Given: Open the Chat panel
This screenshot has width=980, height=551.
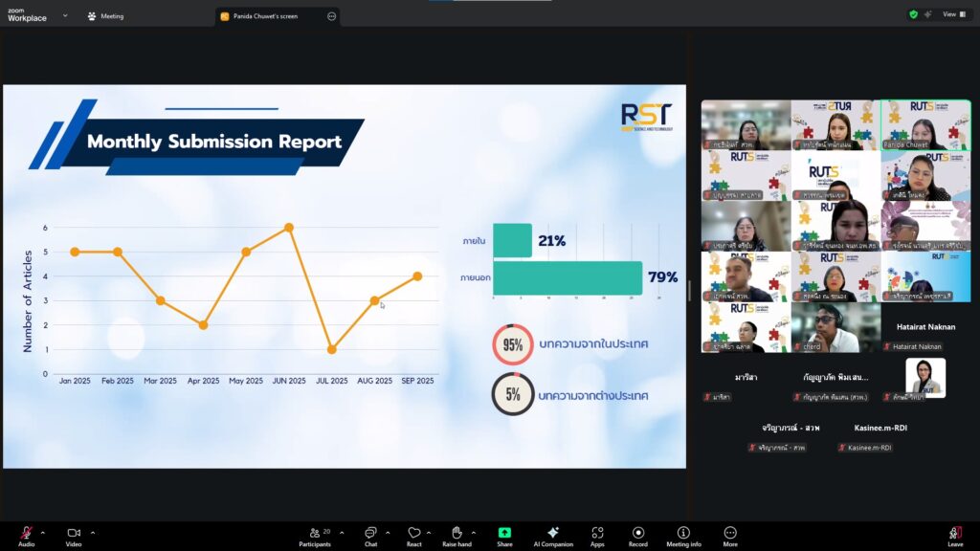Looking at the screenshot, I should 370,534.
